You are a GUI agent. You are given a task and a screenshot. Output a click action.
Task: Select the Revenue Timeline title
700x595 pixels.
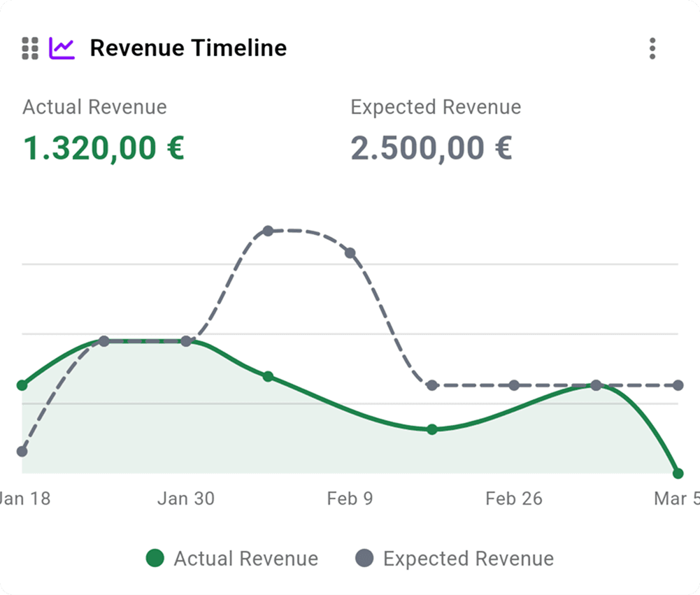pos(187,48)
